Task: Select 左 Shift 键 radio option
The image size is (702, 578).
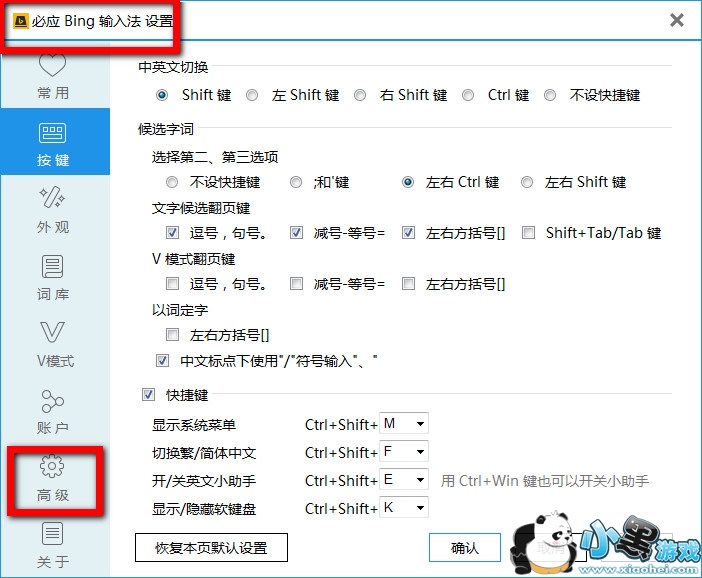Action: point(252,95)
